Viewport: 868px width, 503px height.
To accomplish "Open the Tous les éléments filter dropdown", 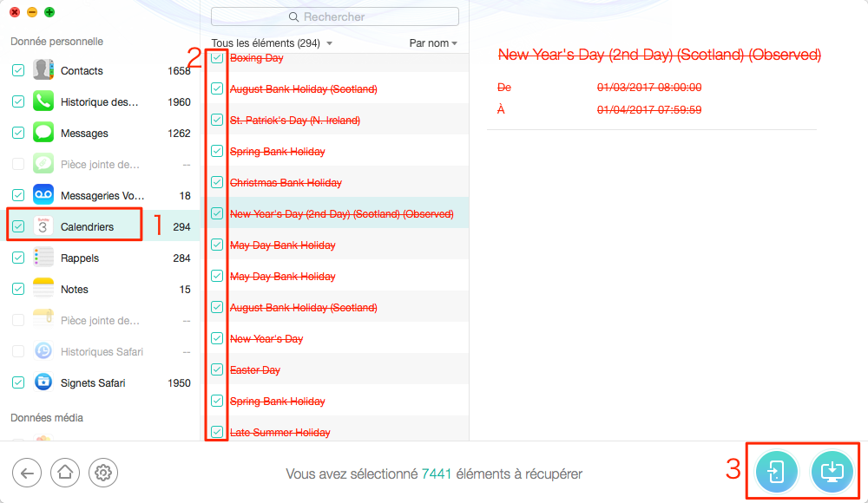I will click(271, 43).
